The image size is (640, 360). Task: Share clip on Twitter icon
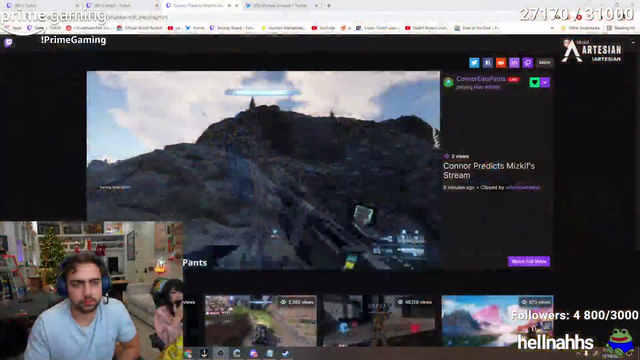point(474,62)
